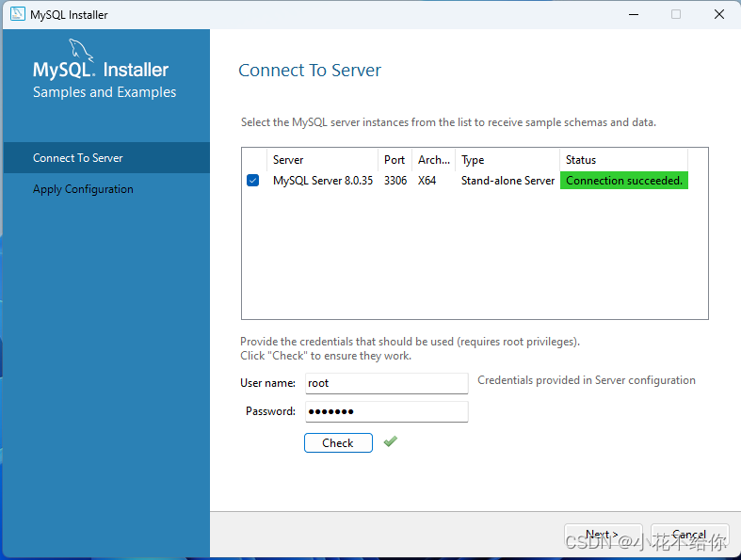Click the Server column header

(322, 160)
